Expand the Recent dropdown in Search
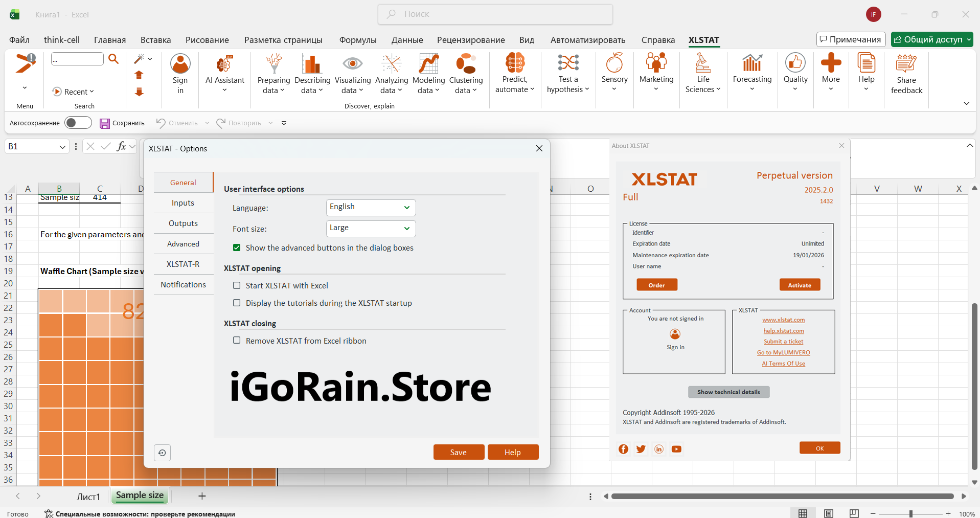The height and width of the screenshot is (518, 980). pyautogui.click(x=74, y=92)
